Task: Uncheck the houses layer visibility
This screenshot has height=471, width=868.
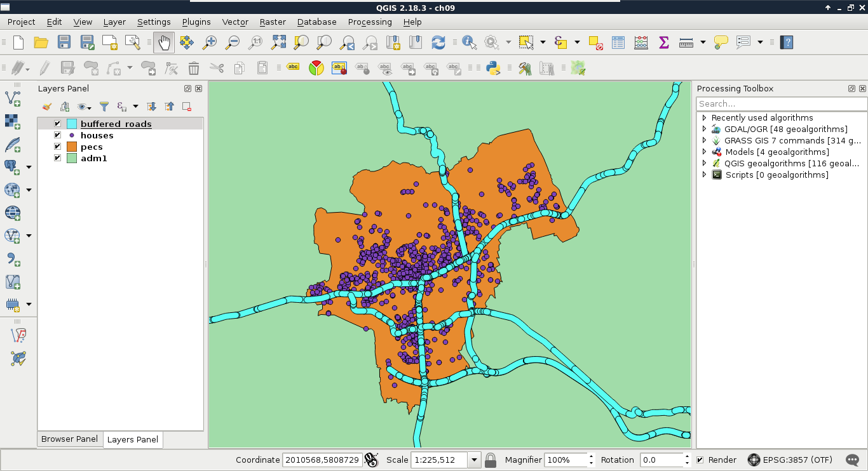Action: pos(58,135)
